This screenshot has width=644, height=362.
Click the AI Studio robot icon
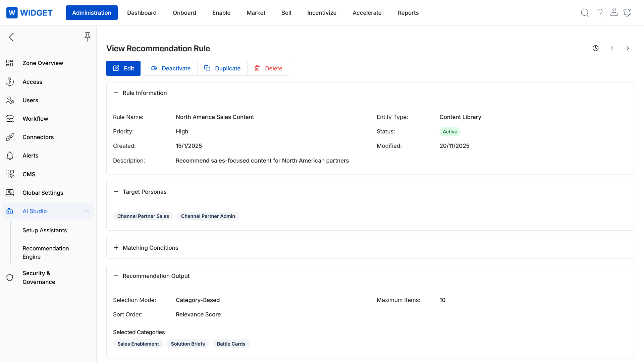10,211
